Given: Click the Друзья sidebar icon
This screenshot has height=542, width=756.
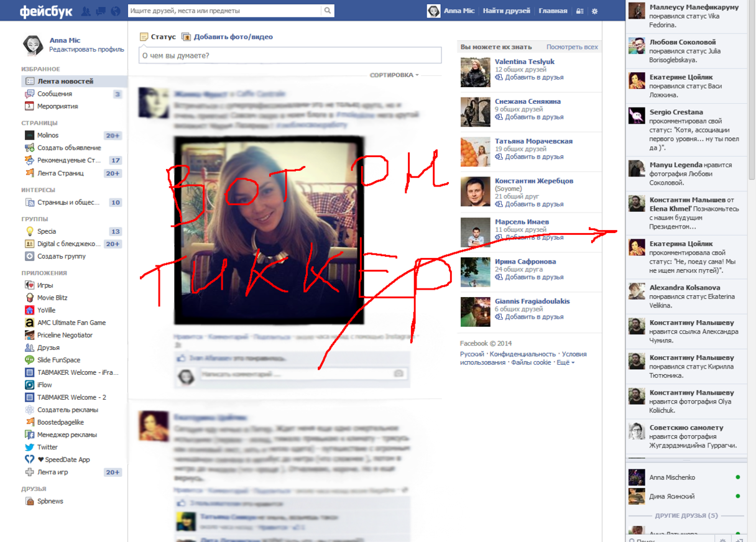Looking at the screenshot, I should (29, 347).
